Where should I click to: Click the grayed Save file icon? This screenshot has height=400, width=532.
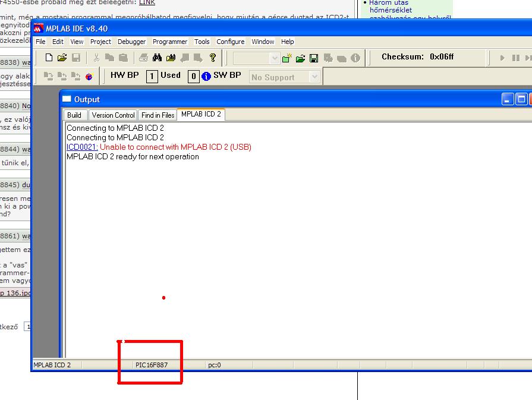[x=76, y=58]
